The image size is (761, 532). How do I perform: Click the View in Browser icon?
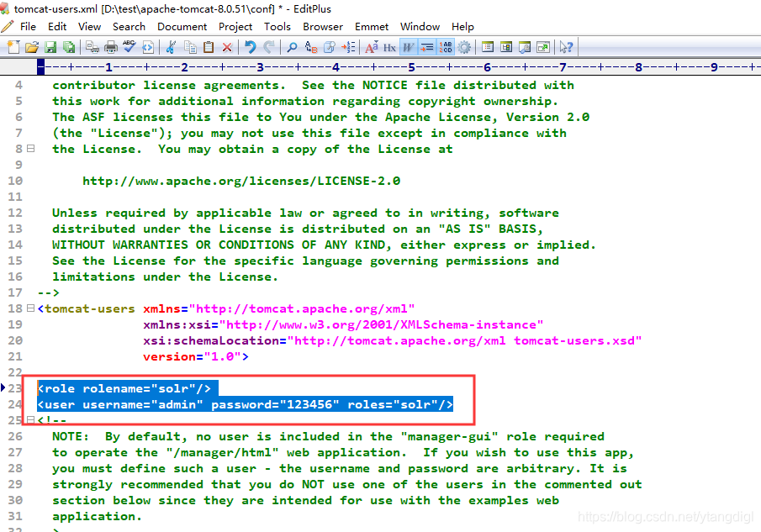[147, 47]
